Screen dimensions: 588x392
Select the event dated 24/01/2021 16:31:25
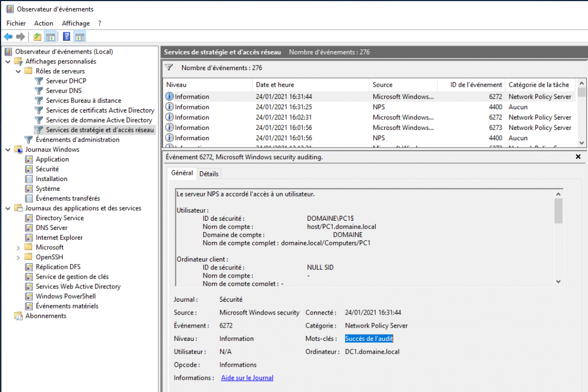[370, 107]
